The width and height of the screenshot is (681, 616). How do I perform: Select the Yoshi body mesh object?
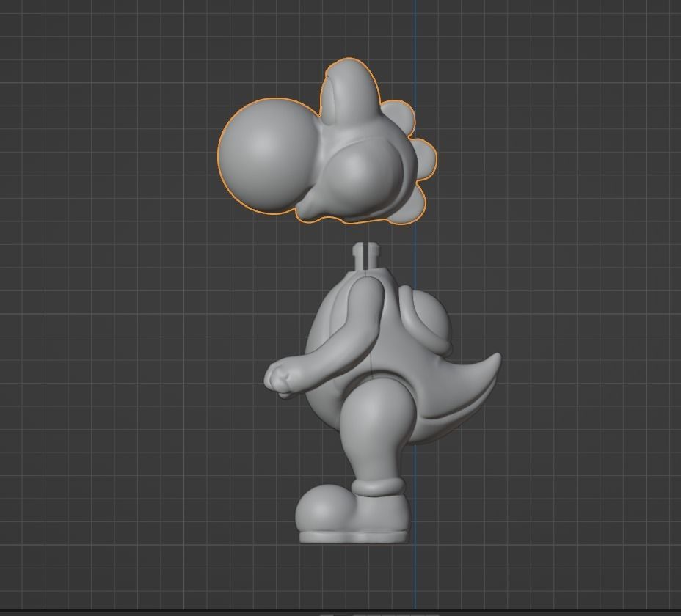(x=382, y=393)
